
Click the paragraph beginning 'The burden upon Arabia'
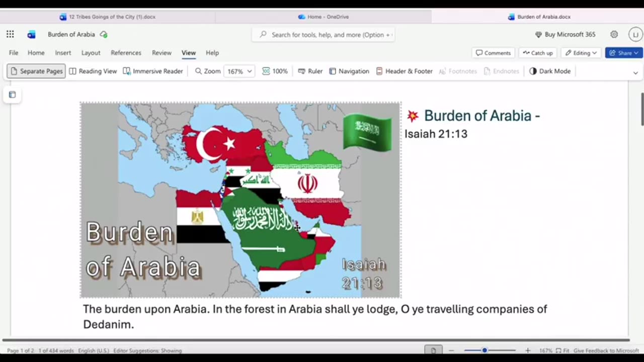click(x=315, y=316)
